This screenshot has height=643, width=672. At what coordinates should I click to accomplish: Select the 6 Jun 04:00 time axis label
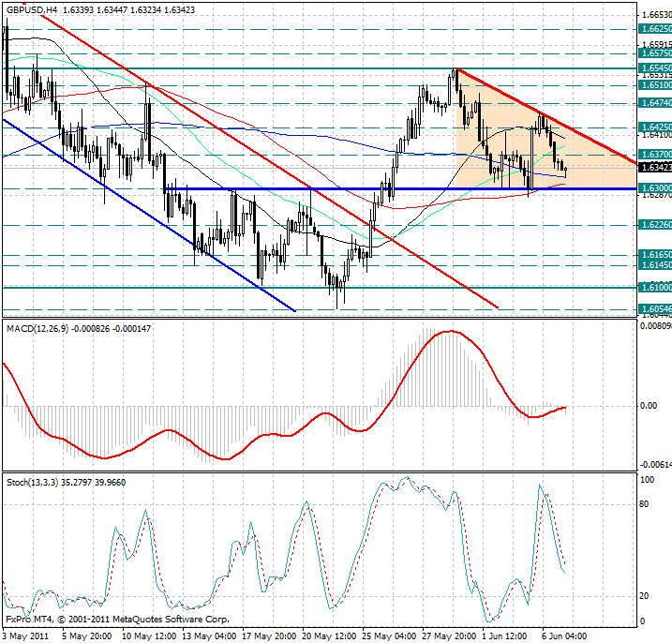click(564, 636)
